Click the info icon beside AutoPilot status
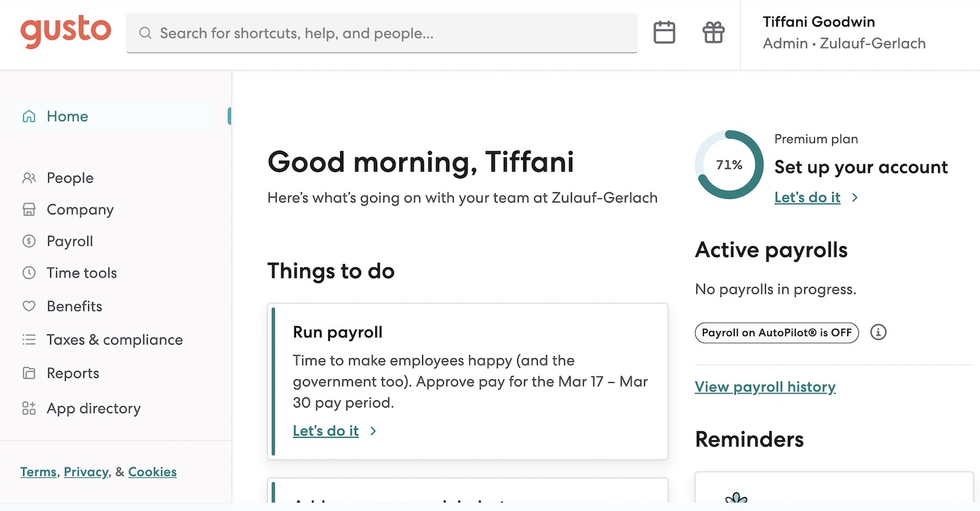The height and width of the screenshot is (511, 980). [x=878, y=332]
